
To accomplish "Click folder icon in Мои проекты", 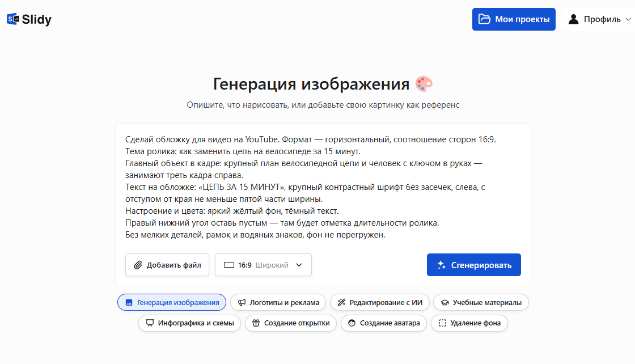I will tap(484, 19).
